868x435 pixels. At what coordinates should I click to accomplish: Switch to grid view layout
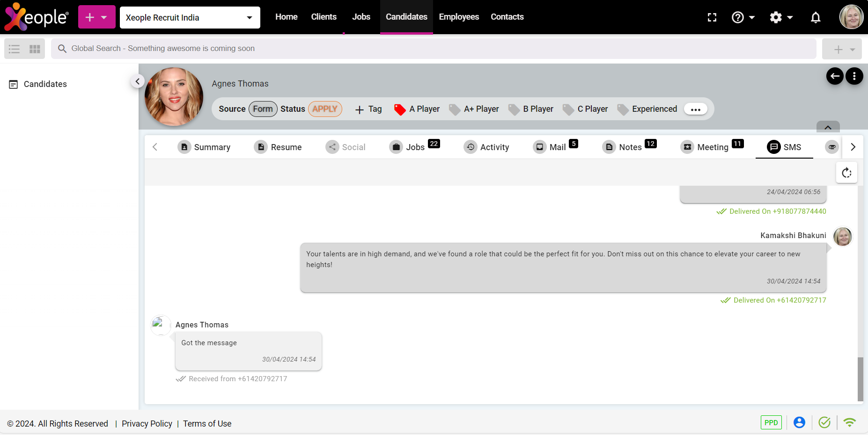35,49
